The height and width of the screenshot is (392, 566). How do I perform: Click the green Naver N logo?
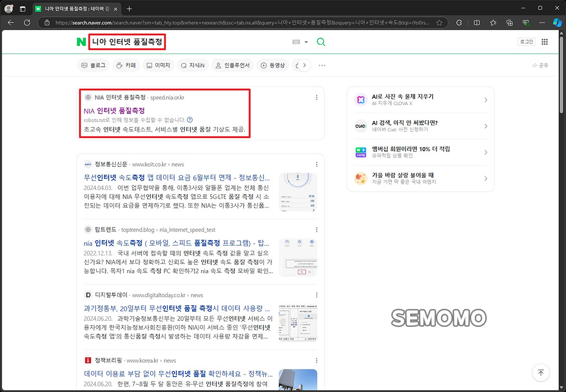point(81,42)
